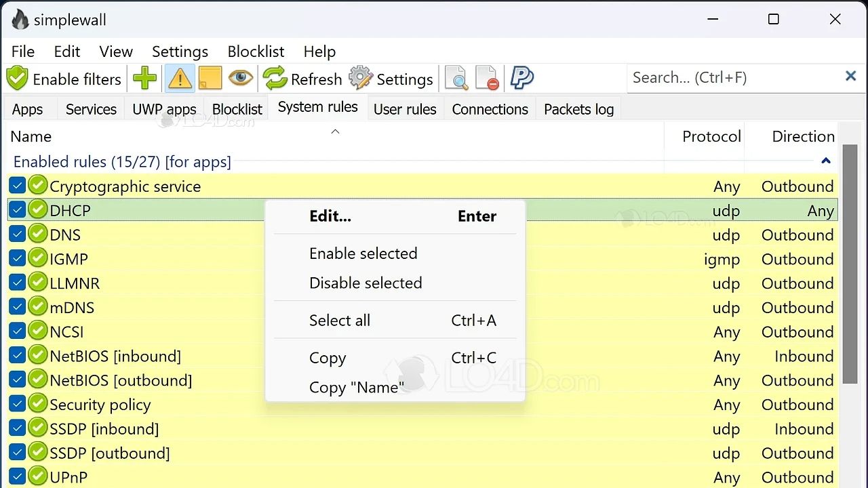Image resolution: width=868 pixels, height=488 pixels.
Task: Uncheck the NetBIOS [inbound] checkbox
Action: 18,356
